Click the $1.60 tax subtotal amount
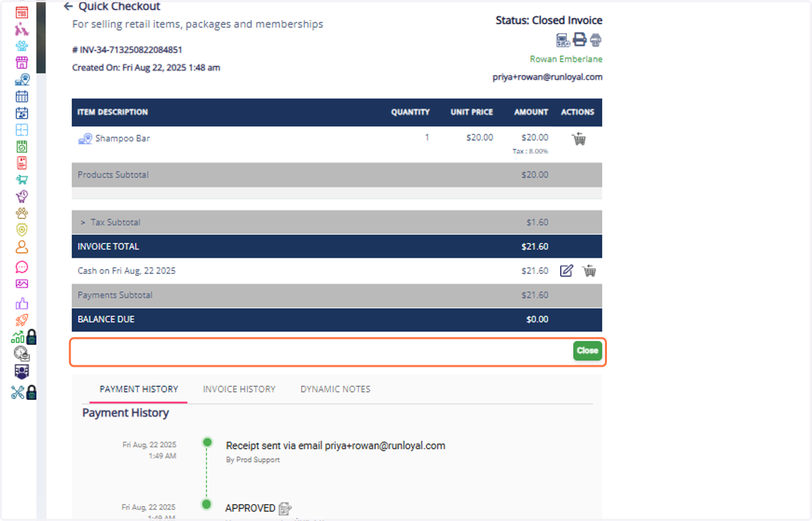Image resolution: width=812 pixels, height=521 pixels. (537, 222)
